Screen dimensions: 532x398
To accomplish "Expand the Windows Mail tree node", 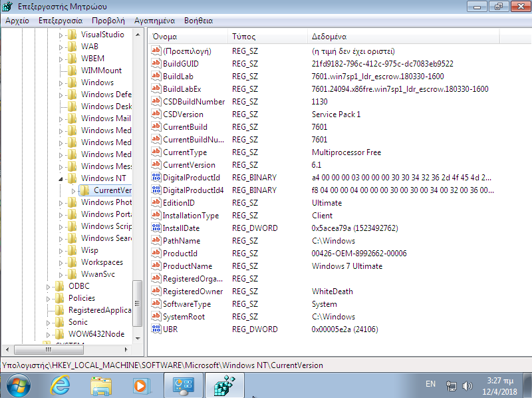I will pyautogui.click(x=61, y=119).
